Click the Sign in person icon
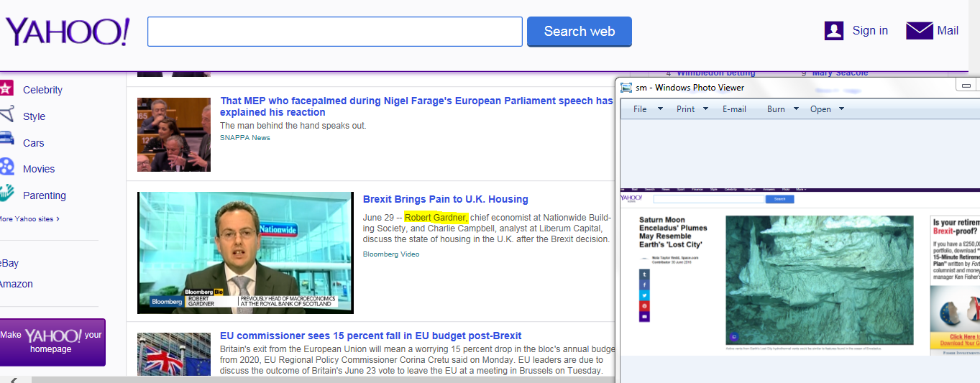Screen dimensions: 980x383 click(x=834, y=30)
